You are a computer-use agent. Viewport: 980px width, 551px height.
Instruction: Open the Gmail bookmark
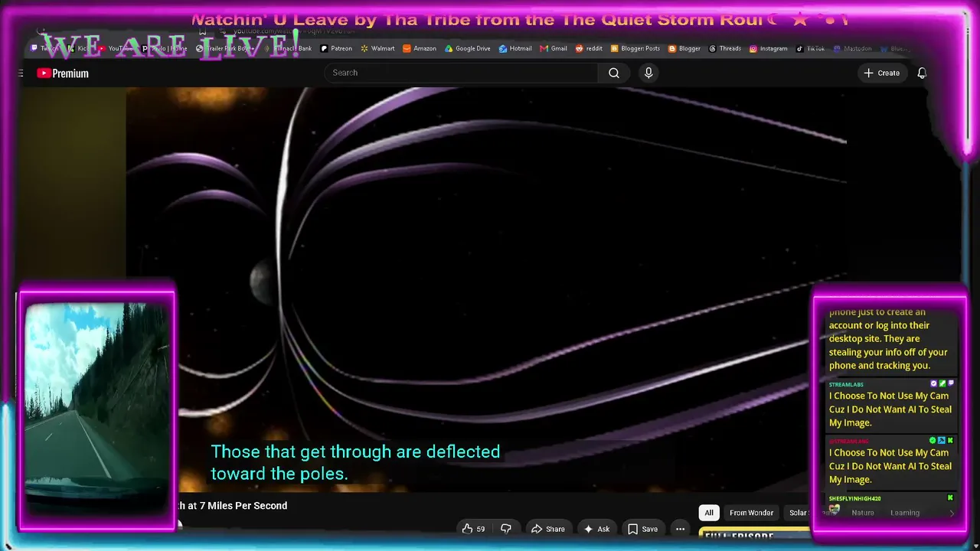(554, 48)
